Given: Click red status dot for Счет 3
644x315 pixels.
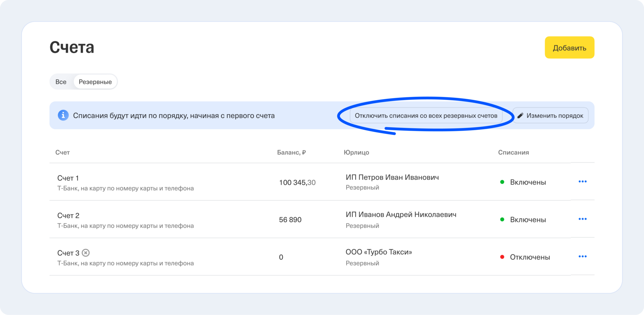Looking at the screenshot, I should tap(502, 257).
